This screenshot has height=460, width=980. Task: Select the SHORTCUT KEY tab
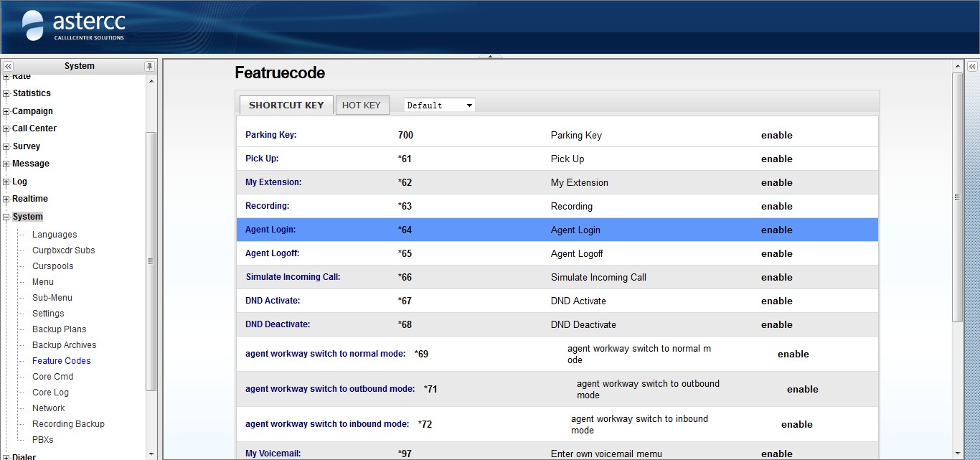coord(286,105)
